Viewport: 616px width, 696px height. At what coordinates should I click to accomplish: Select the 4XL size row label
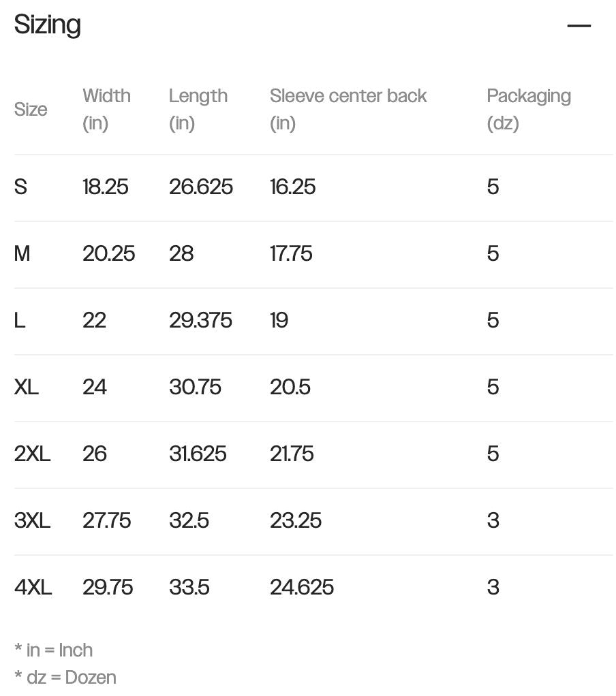tap(33, 587)
